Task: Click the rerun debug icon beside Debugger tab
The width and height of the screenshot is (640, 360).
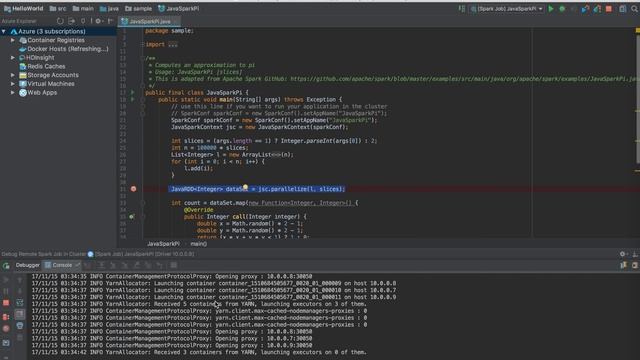Action: coord(6,266)
